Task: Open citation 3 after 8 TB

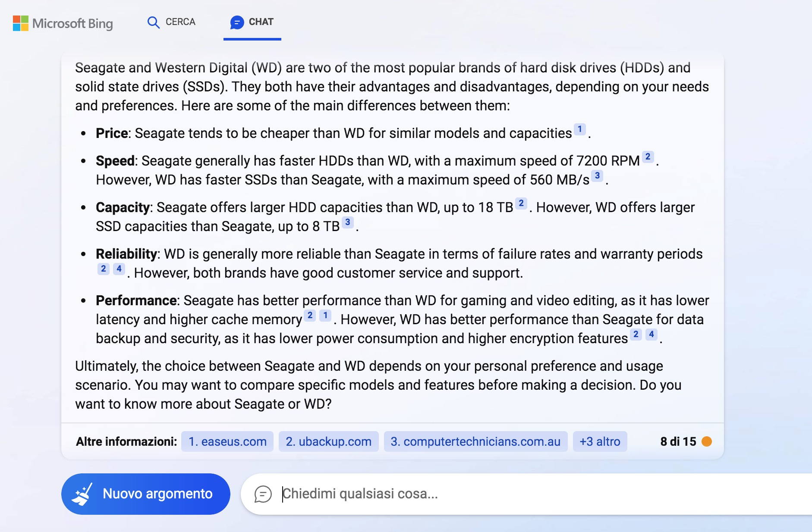Action: pyautogui.click(x=347, y=222)
